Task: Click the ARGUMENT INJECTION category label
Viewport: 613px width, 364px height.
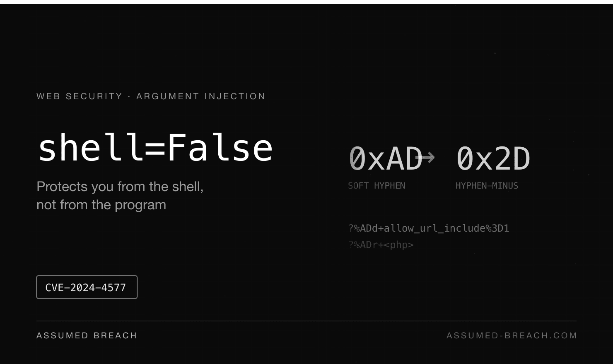Action: (x=201, y=96)
